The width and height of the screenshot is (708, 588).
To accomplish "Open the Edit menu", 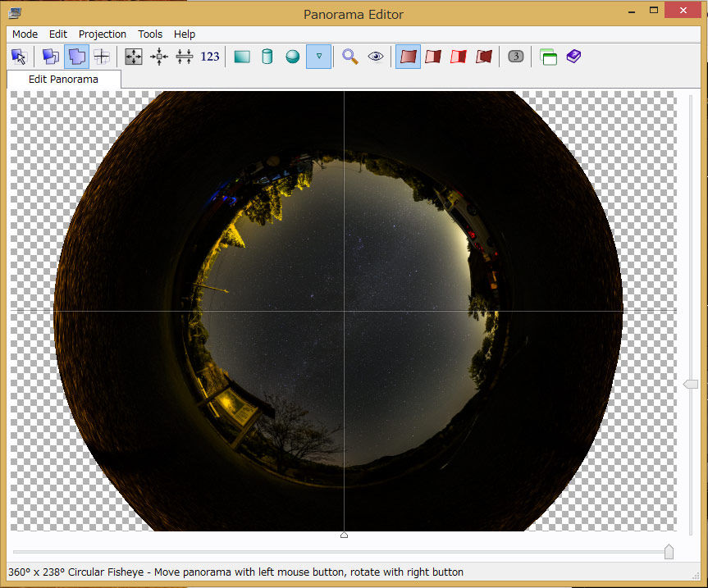I will coord(57,34).
